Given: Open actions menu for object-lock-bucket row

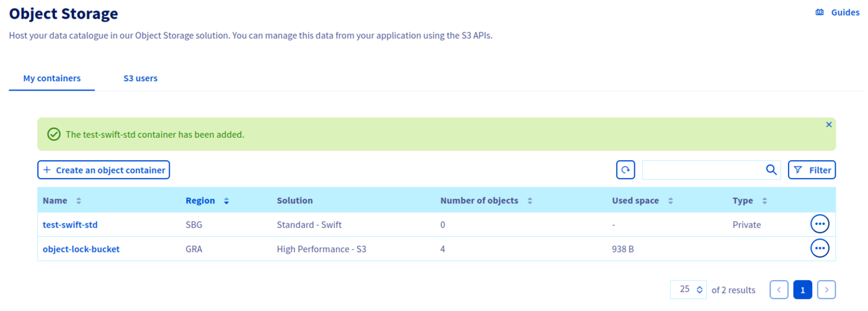Looking at the screenshot, I should tap(820, 249).
